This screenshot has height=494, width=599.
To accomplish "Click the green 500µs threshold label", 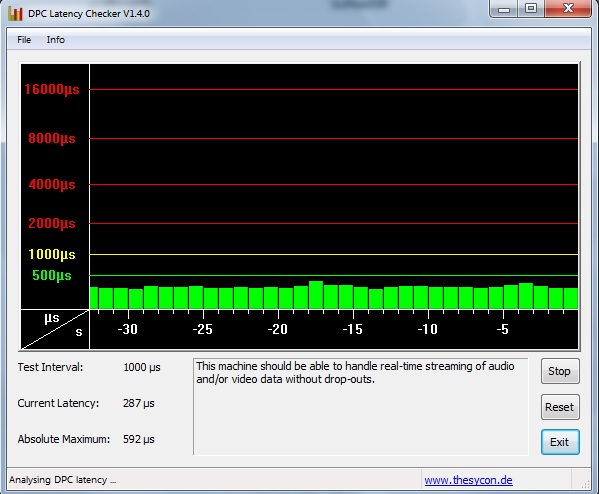I will point(52,275).
